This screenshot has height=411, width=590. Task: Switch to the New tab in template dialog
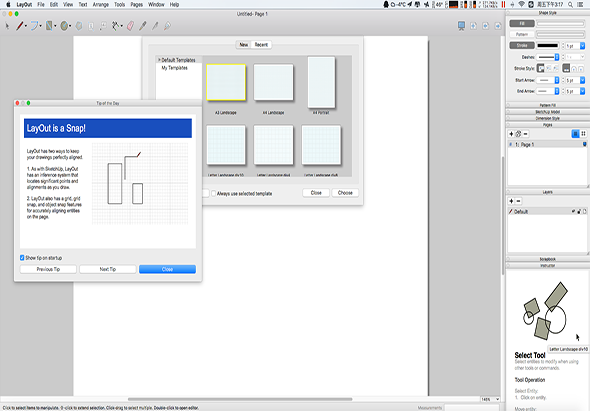(244, 45)
